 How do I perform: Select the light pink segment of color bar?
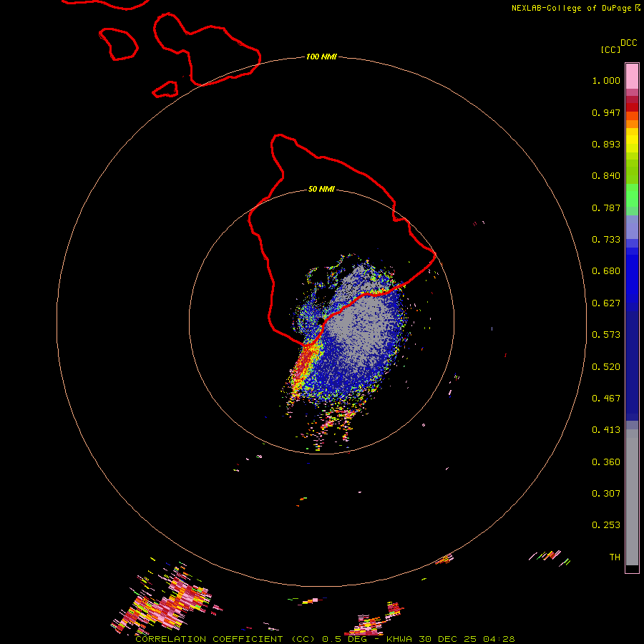(632, 77)
